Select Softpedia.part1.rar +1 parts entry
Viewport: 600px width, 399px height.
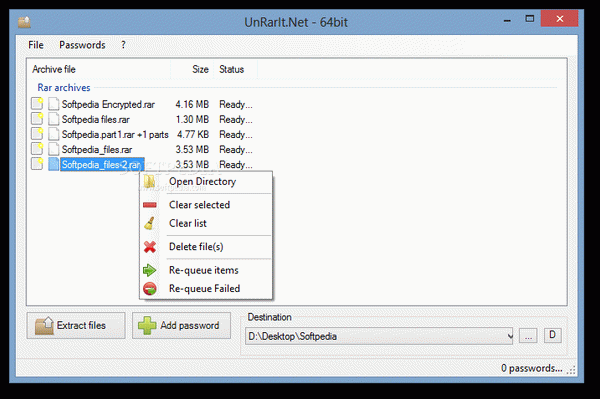pos(115,135)
